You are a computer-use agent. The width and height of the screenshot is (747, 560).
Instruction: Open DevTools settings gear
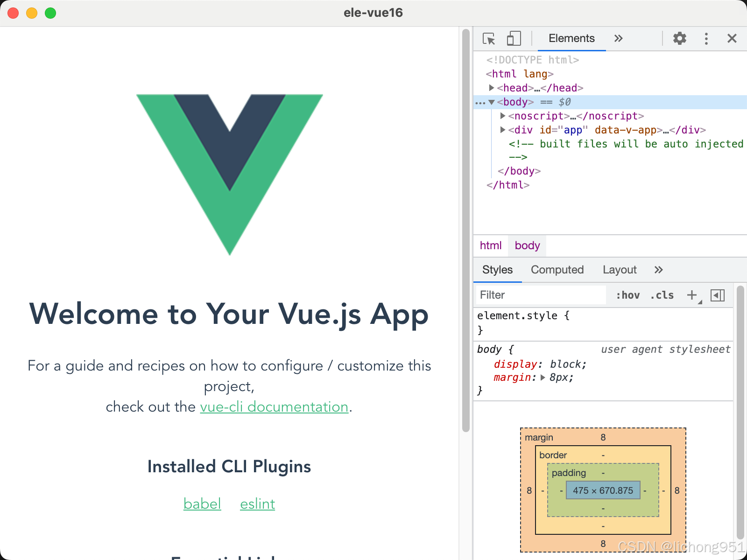point(680,38)
